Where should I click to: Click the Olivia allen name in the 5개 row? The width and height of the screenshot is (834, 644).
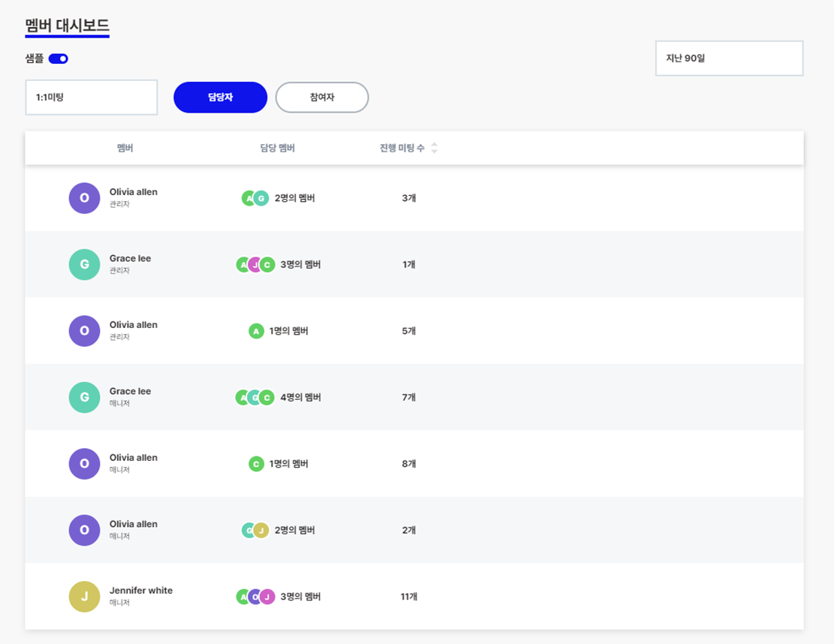(x=134, y=324)
